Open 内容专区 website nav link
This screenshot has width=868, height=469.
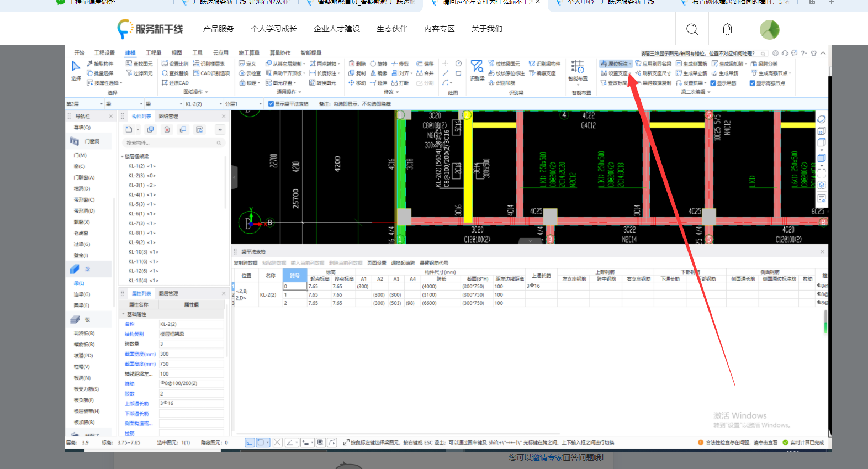click(x=440, y=29)
